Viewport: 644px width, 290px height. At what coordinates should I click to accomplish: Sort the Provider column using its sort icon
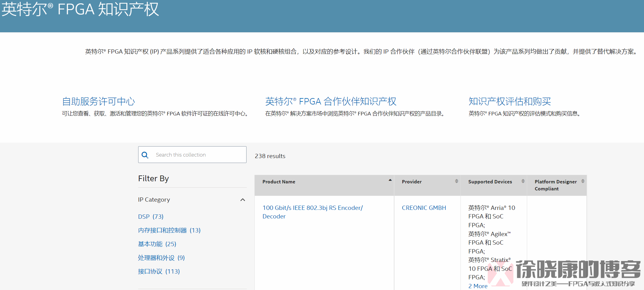[457, 181]
